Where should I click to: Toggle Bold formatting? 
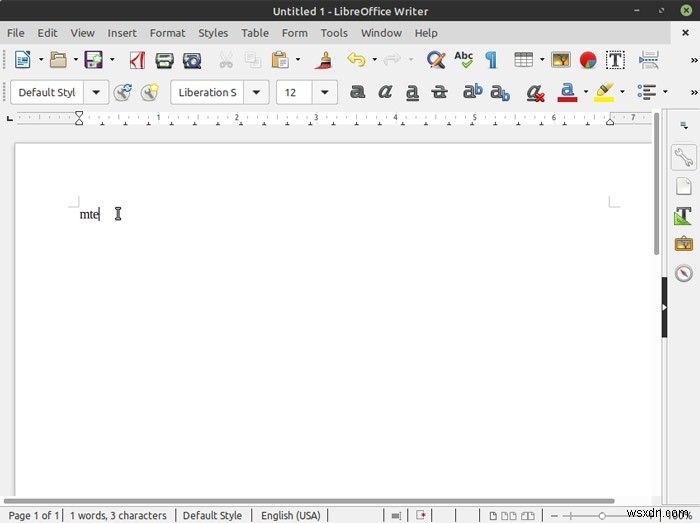point(358,92)
